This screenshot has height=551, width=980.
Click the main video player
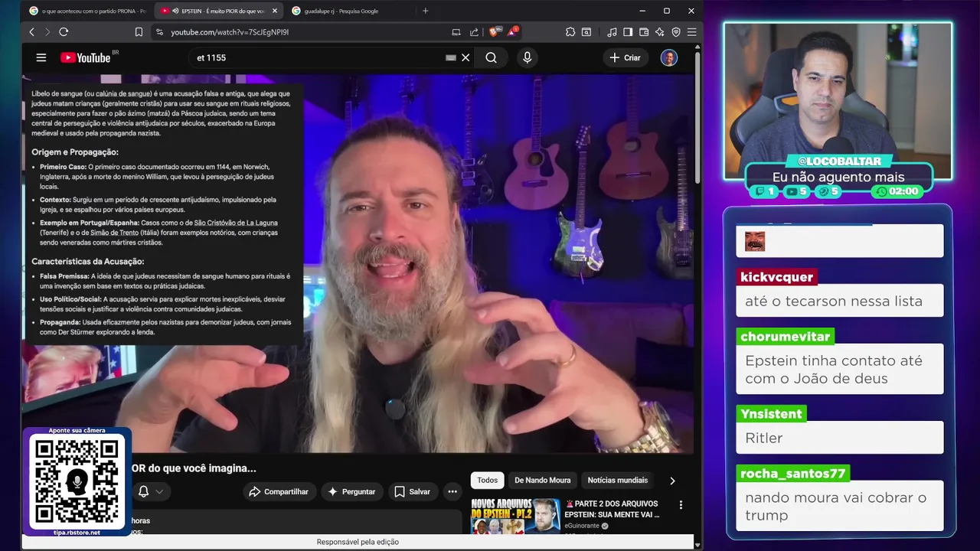pyautogui.click(x=358, y=264)
